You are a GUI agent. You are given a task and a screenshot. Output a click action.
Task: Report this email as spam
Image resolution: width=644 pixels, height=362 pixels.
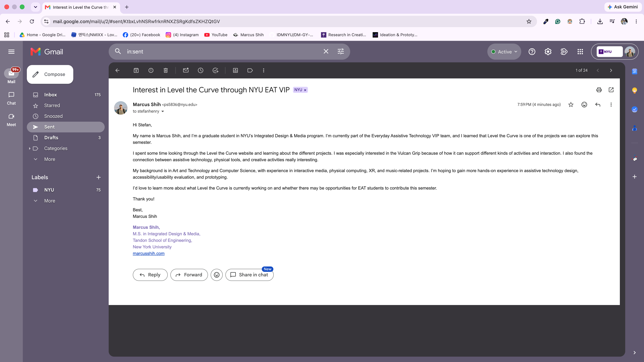pyautogui.click(x=151, y=70)
